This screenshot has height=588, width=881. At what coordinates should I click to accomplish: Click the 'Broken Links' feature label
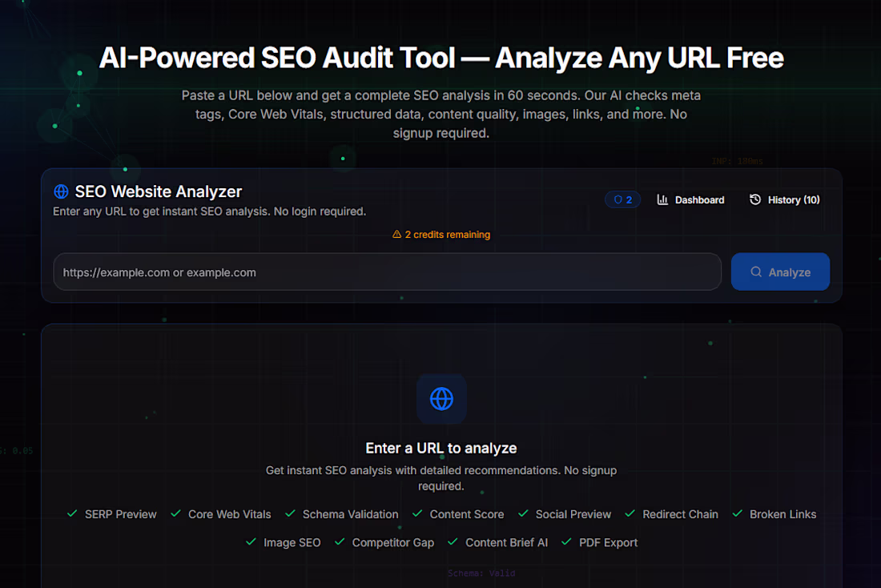782,514
